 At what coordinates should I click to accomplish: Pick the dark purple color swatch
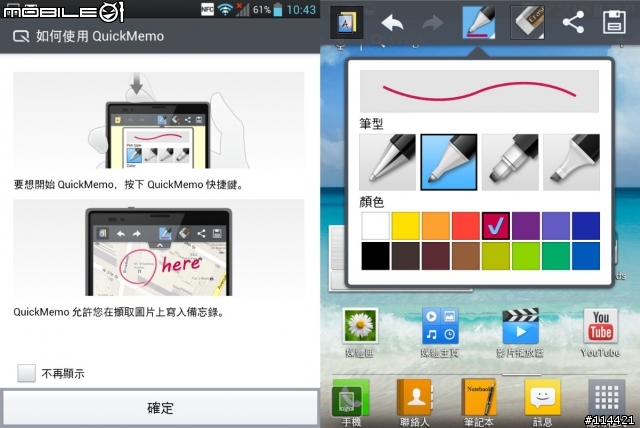pos(526,226)
